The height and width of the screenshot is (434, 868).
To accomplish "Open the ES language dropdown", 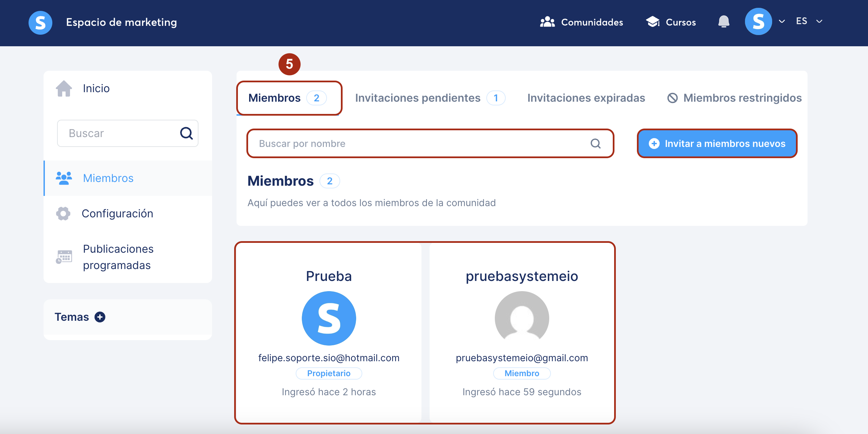I will (x=809, y=21).
